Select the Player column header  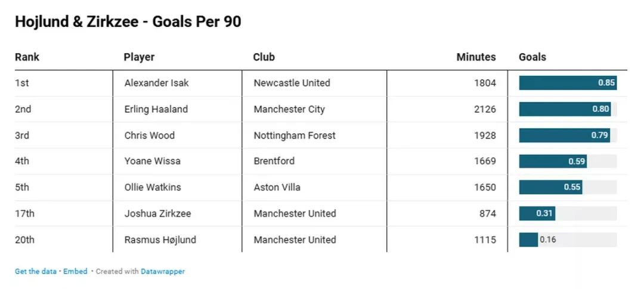139,57
